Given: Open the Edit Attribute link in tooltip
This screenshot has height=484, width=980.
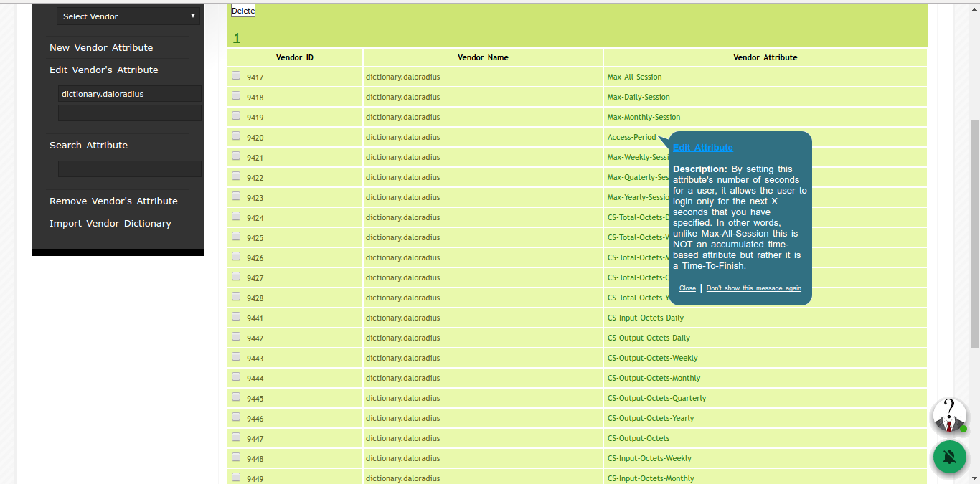Looking at the screenshot, I should [702, 148].
